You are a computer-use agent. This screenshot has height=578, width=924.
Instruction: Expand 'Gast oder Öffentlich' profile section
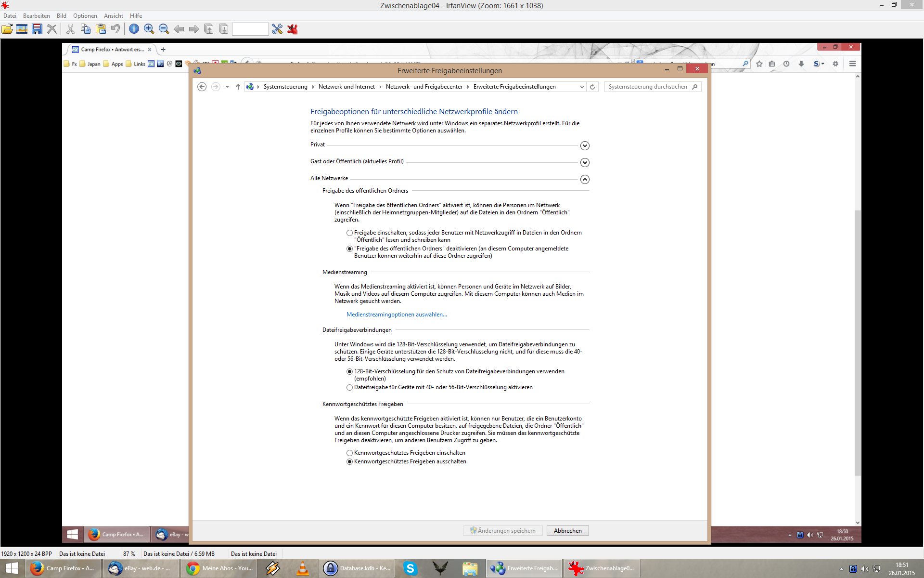tap(585, 163)
